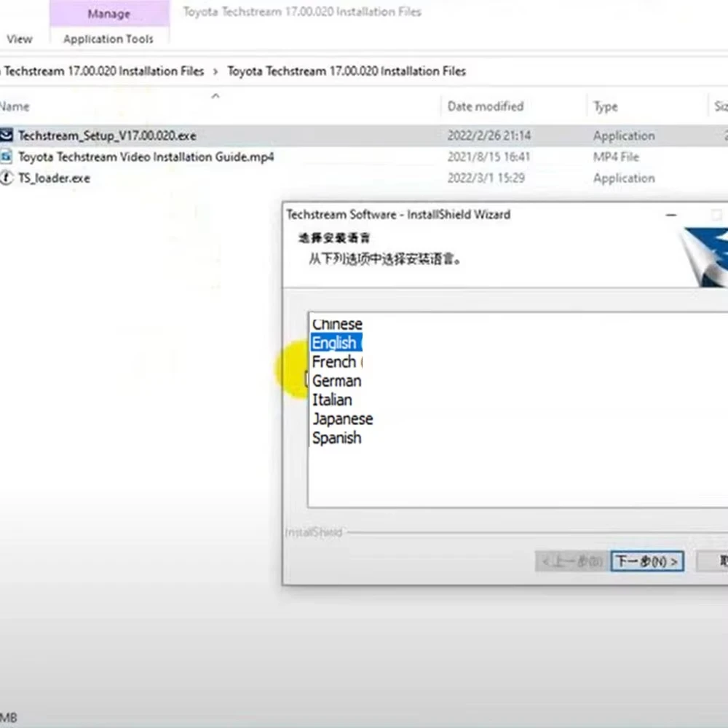The height and width of the screenshot is (728, 728).
Task: Click the TS_loader.exe application icon
Action: click(x=7, y=178)
